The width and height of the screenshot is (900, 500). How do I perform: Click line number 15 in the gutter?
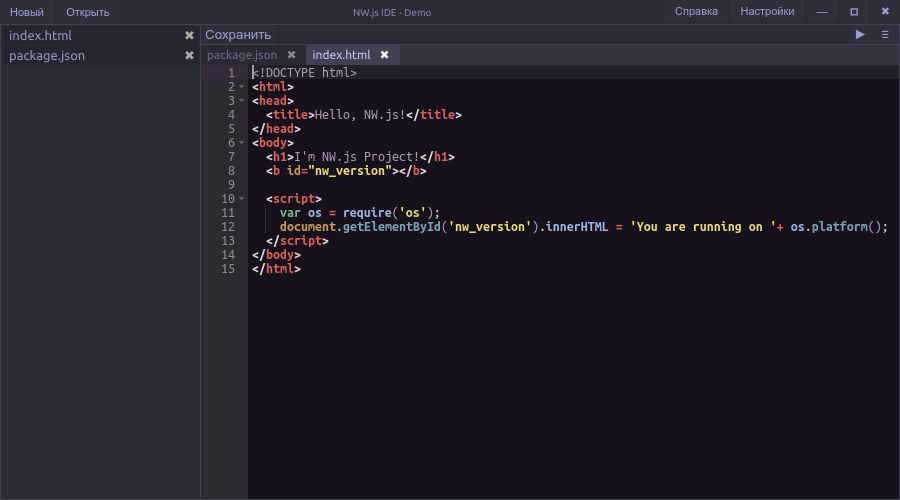pos(228,269)
